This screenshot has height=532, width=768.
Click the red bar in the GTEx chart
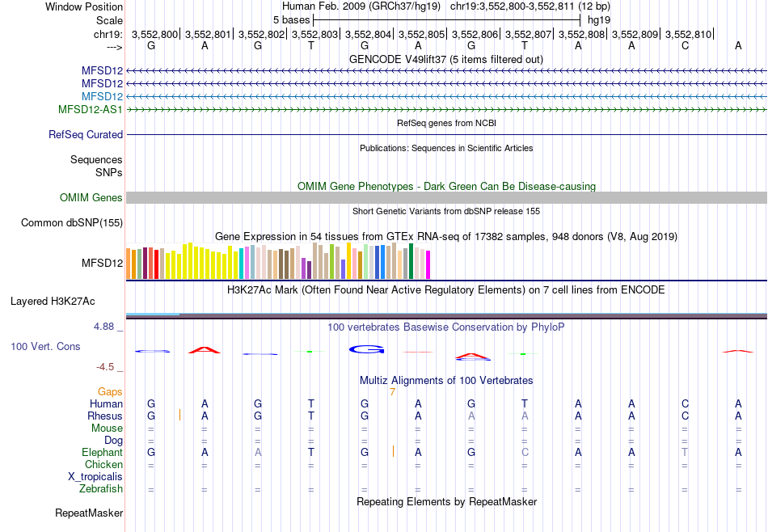[x=156, y=264]
